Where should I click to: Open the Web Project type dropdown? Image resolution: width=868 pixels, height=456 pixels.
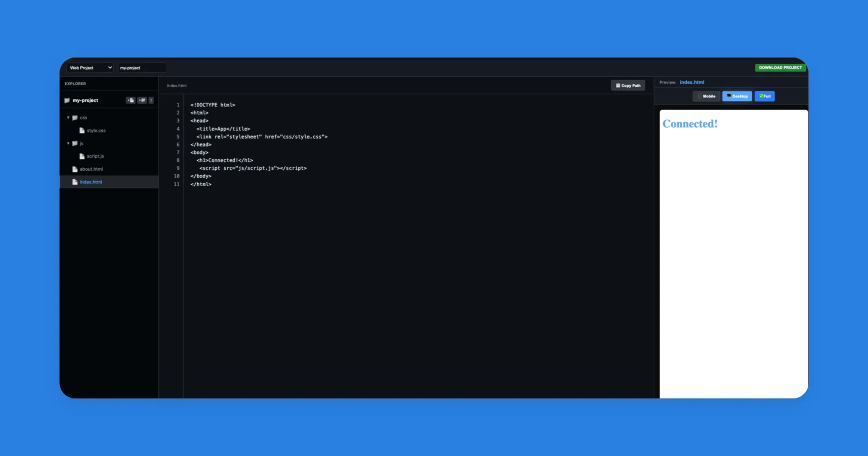[x=91, y=68]
